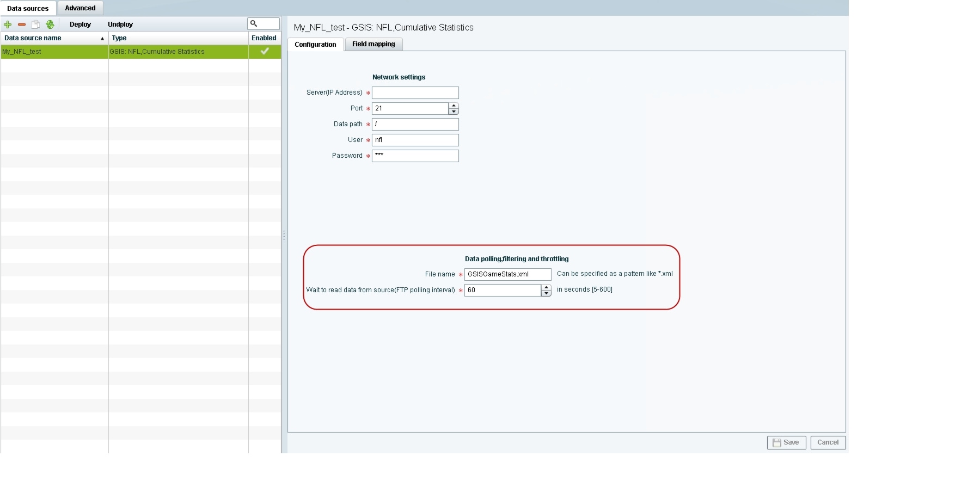Click the FTP polling interval field showing 60
Image resolution: width=980 pixels, height=487 pixels.
(x=503, y=290)
